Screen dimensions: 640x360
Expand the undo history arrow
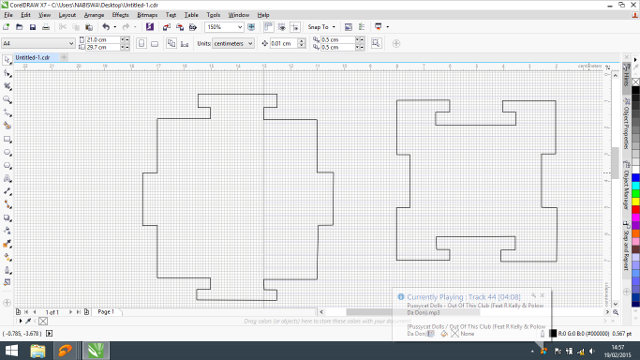click(x=115, y=27)
